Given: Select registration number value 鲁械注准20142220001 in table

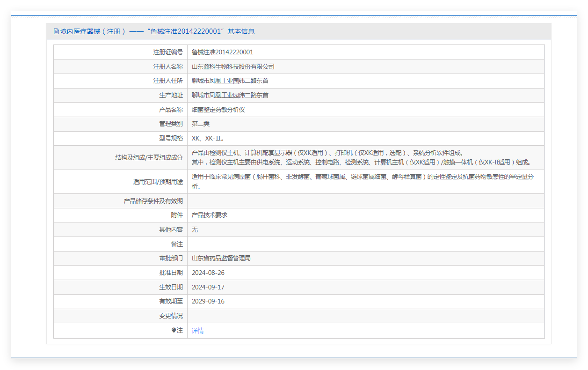Looking at the screenshot, I should (x=223, y=52).
